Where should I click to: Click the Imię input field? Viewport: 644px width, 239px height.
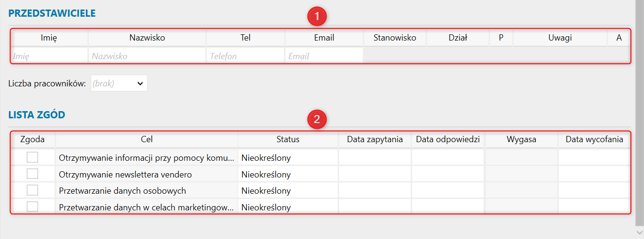click(x=50, y=56)
